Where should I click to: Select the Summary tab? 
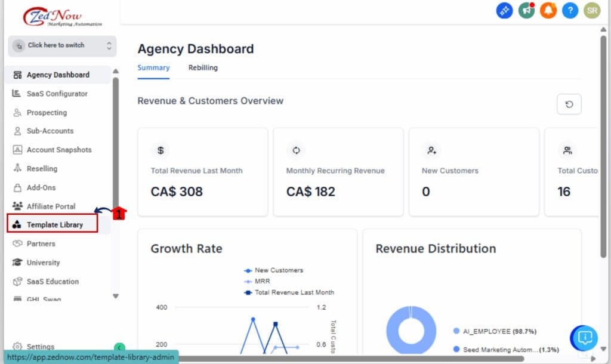click(153, 68)
